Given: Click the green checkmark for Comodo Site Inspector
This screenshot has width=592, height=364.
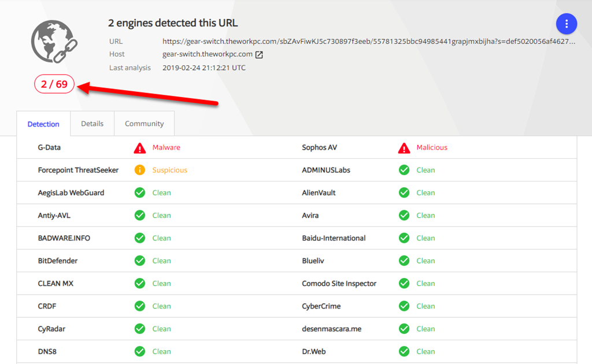Looking at the screenshot, I should pyautogui.click(x=404, y=284).
